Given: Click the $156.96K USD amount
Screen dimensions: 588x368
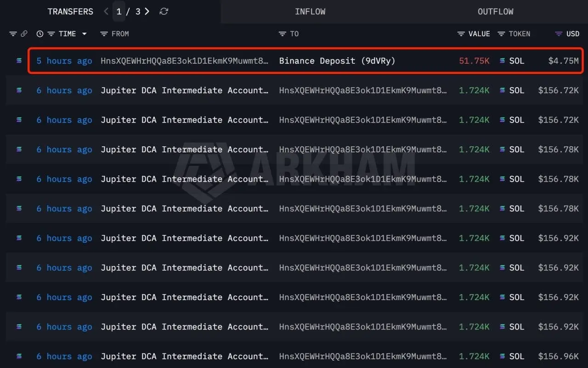Looking at the screenshot, I should coord(558,356).
